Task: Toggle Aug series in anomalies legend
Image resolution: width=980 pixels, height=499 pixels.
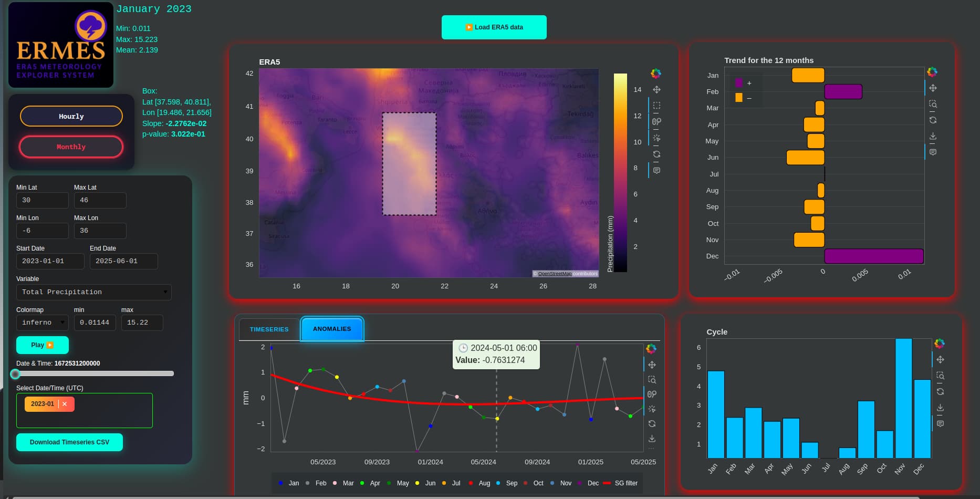Action: pos(479,483)
